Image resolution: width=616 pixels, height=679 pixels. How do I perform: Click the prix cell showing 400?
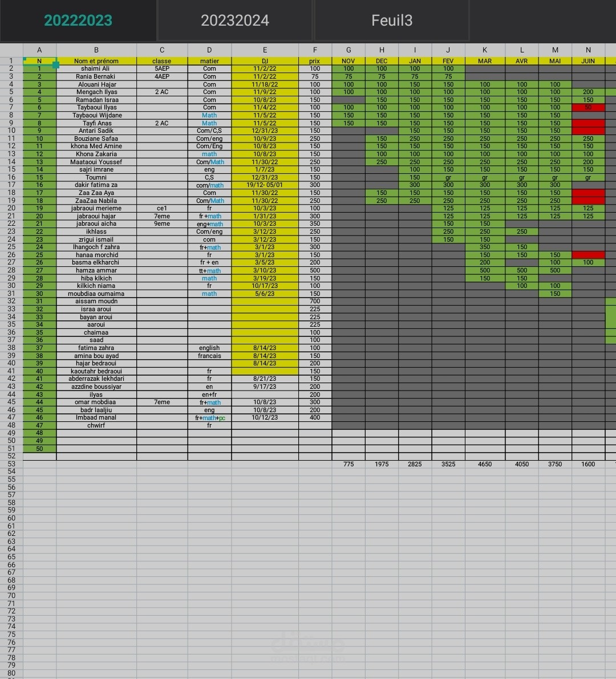click(315, 417)
